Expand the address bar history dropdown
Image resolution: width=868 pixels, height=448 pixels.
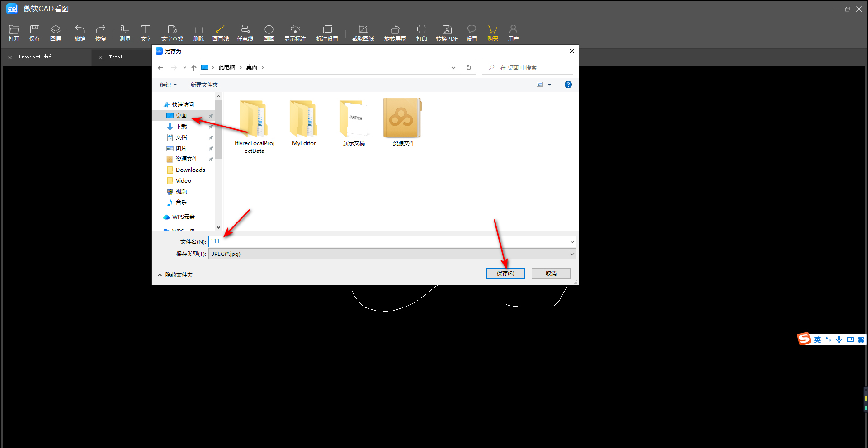pyautogui.click(x=453, y=68)
